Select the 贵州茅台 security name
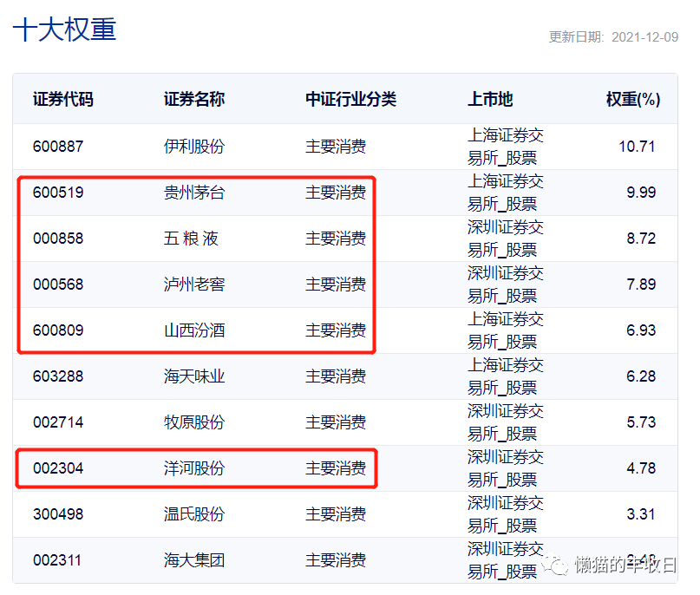Screen dimensions: 700x595 point(194,193)
